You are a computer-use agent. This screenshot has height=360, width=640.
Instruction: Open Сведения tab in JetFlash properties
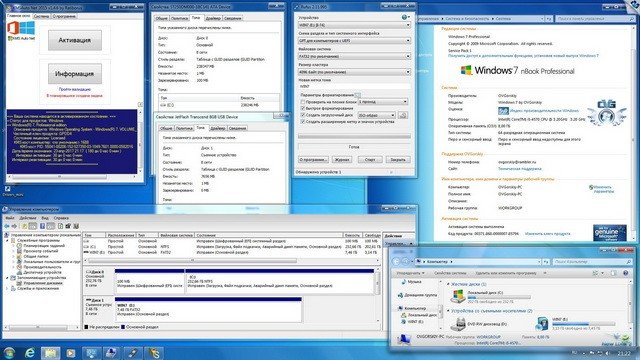click(x=237, y=128)
